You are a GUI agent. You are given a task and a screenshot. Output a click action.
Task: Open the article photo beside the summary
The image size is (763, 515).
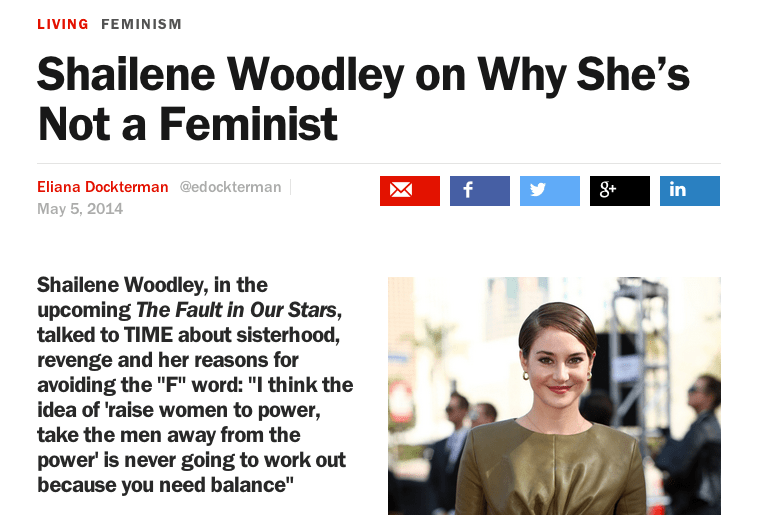coord(553,395)
